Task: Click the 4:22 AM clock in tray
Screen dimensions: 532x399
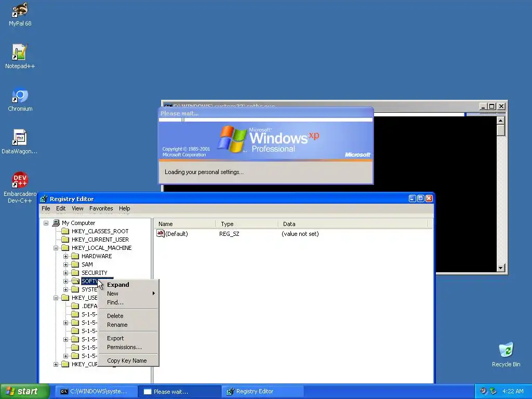Action: coord(513,391)
